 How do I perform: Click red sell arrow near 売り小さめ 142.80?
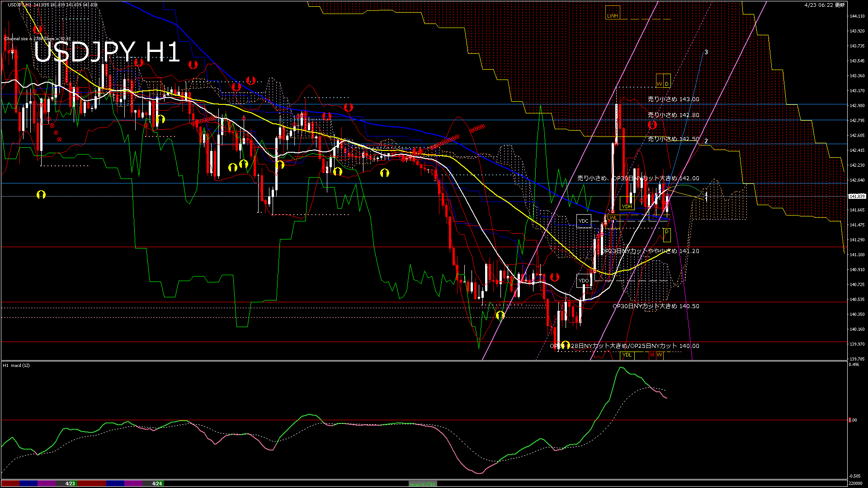tap(652, 124)
